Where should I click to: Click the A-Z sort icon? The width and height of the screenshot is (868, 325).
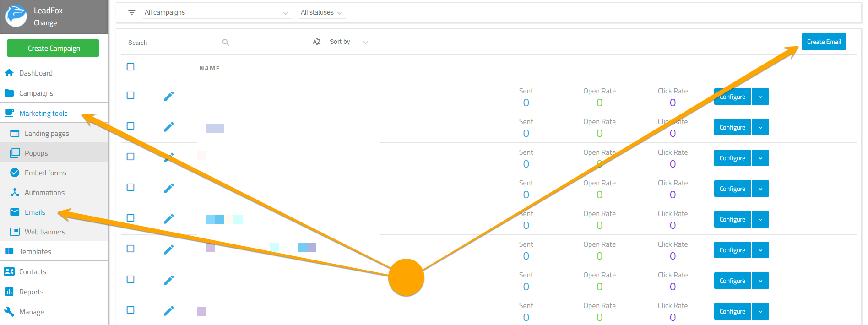point(317,42)
